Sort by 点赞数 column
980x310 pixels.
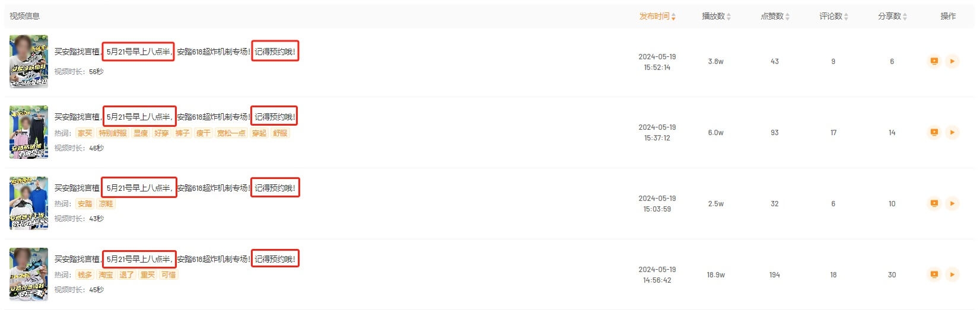(775, 16)
